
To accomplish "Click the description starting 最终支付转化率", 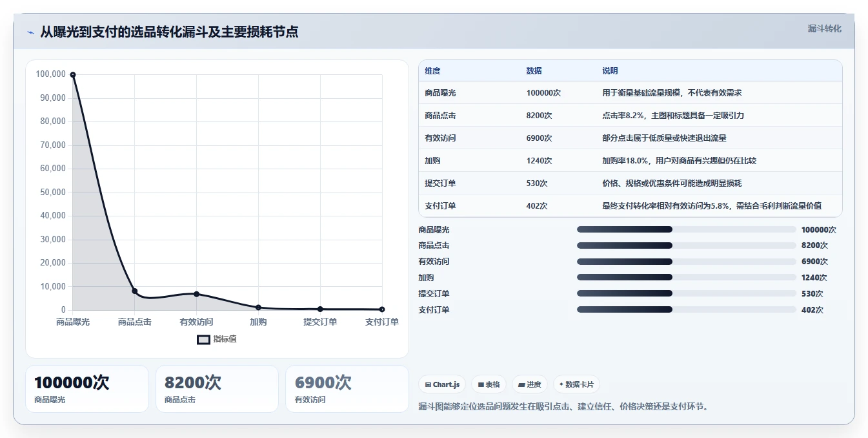I will pyautogui.click(x=712, y=206).
